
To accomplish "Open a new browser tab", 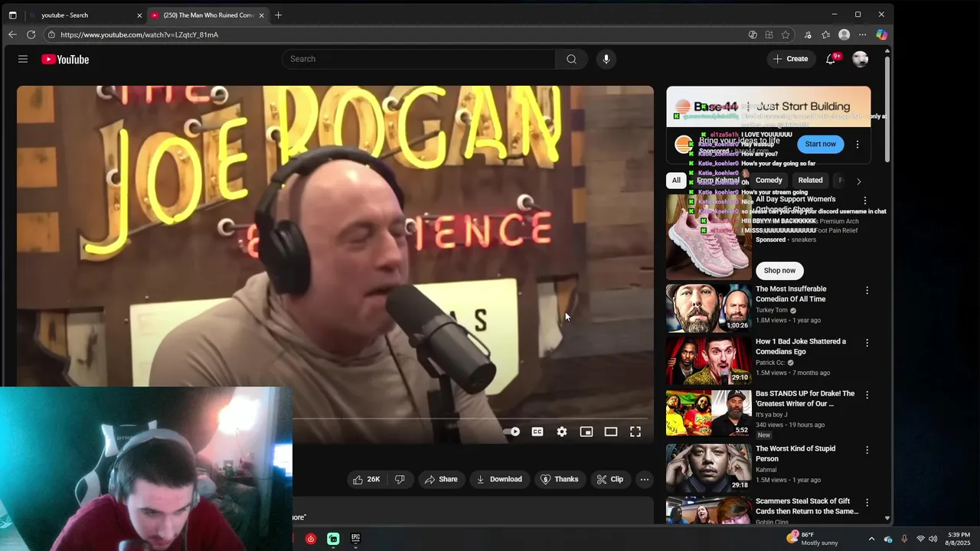I will pyautogui.click(x=278, y=15).
